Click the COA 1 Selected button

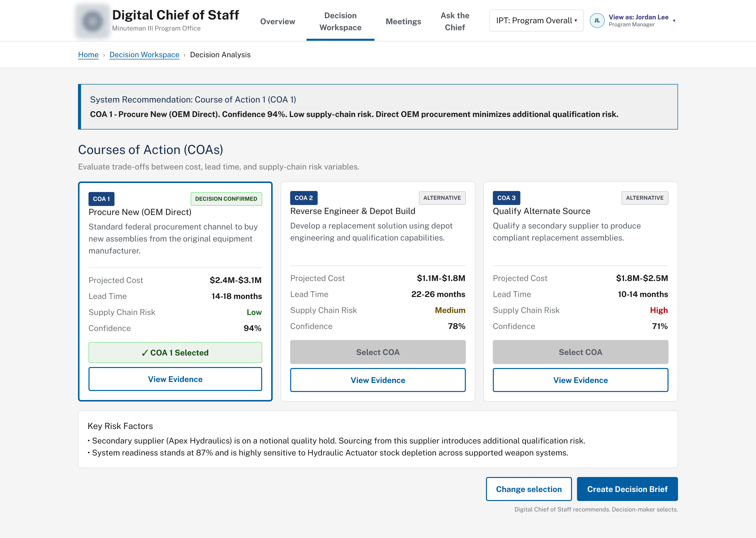(x=175, y=352)
